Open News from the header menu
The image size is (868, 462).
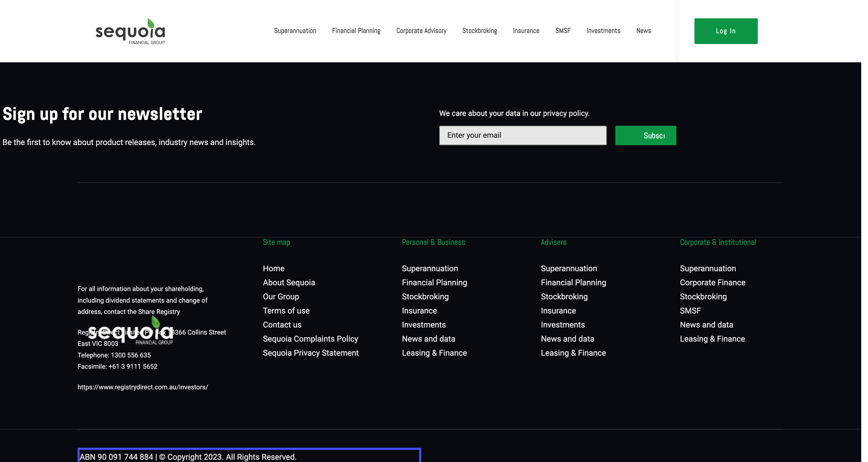click(x=643, y=31)
